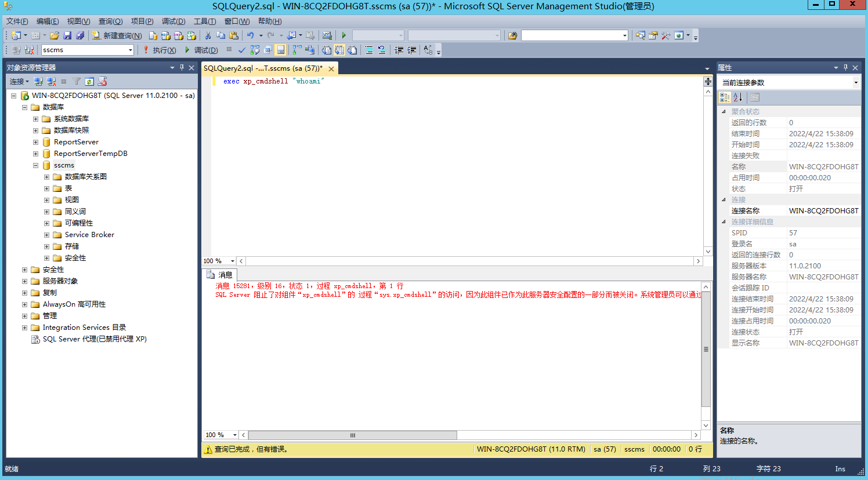868x480 pixels.
Task: Collapse the sscms database node
Action: point(35,165)
